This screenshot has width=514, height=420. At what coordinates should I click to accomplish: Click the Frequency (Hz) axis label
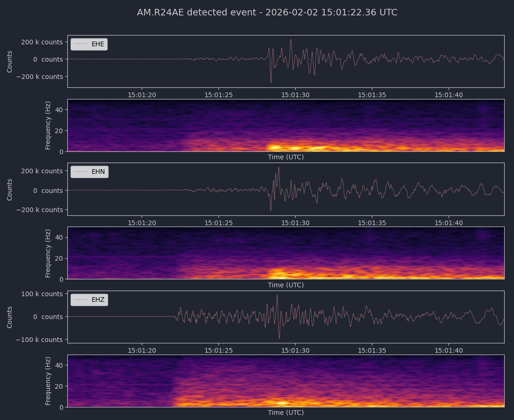47,125
